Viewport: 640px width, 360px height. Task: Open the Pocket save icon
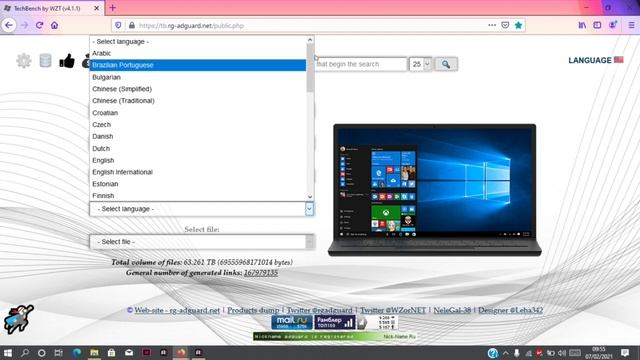(505, 25)
